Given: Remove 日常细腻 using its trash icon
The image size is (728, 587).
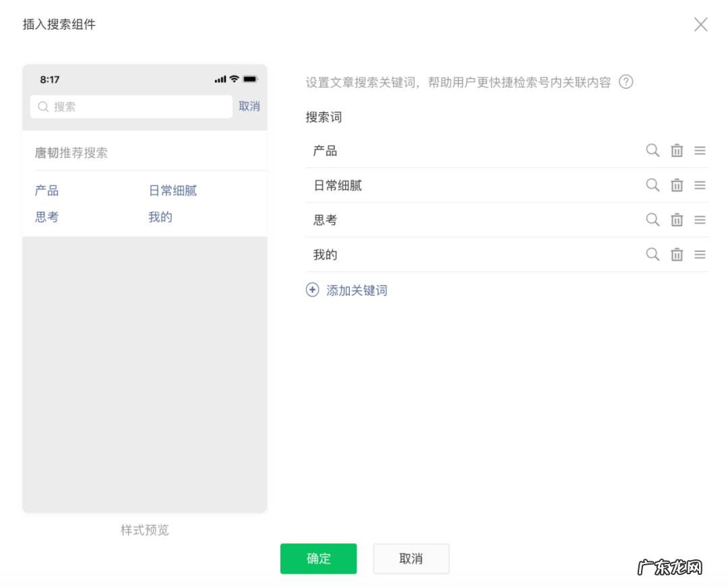Looking at the screenshot, I should [677, 185].
